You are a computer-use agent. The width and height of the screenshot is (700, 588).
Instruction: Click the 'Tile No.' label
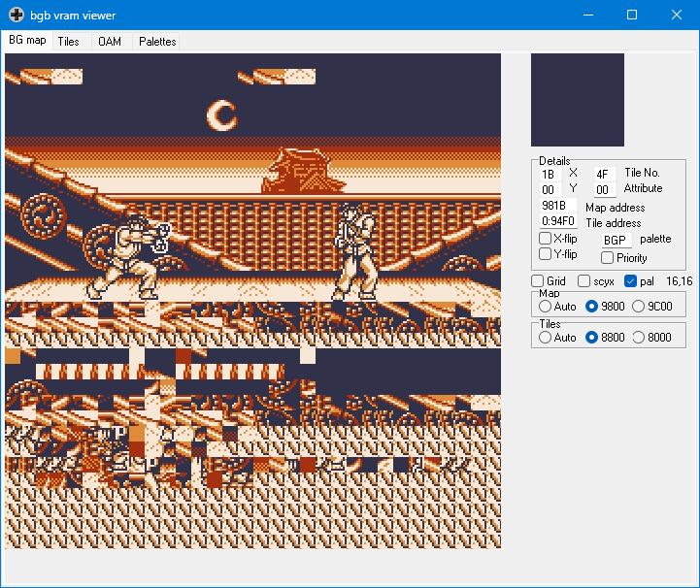[x=642, y=173]
